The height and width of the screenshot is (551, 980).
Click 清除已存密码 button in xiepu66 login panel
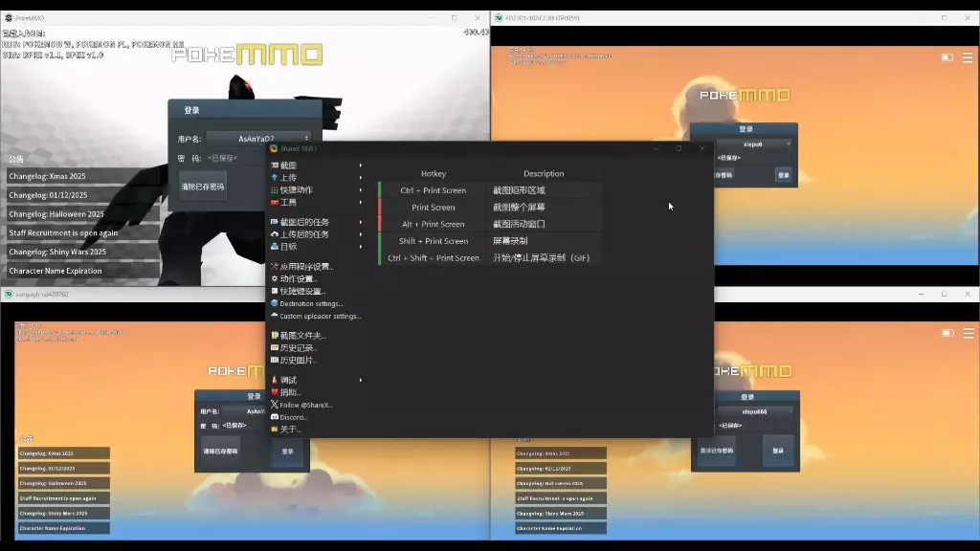pyautogui.click(x=716, y=451)
